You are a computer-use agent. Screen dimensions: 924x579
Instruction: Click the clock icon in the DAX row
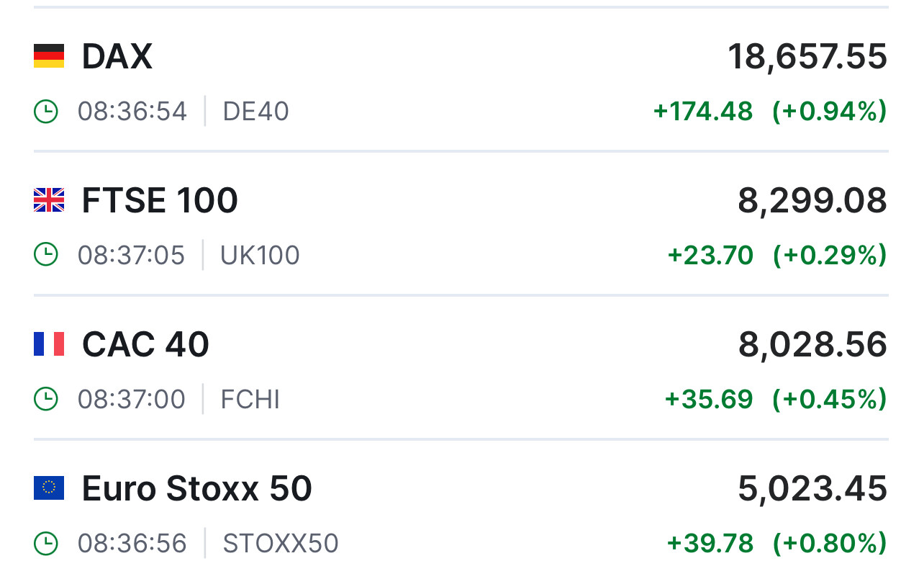[x=46, y=112]
